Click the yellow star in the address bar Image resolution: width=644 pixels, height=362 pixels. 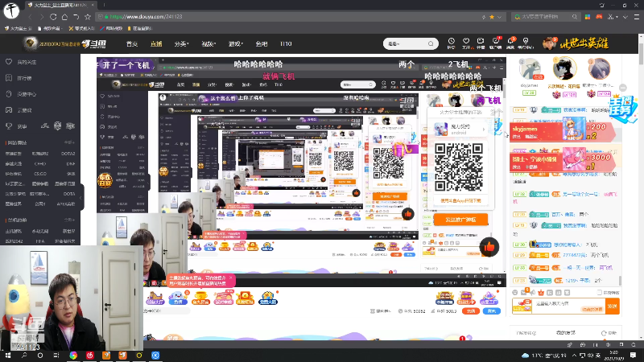click(492, 17)
